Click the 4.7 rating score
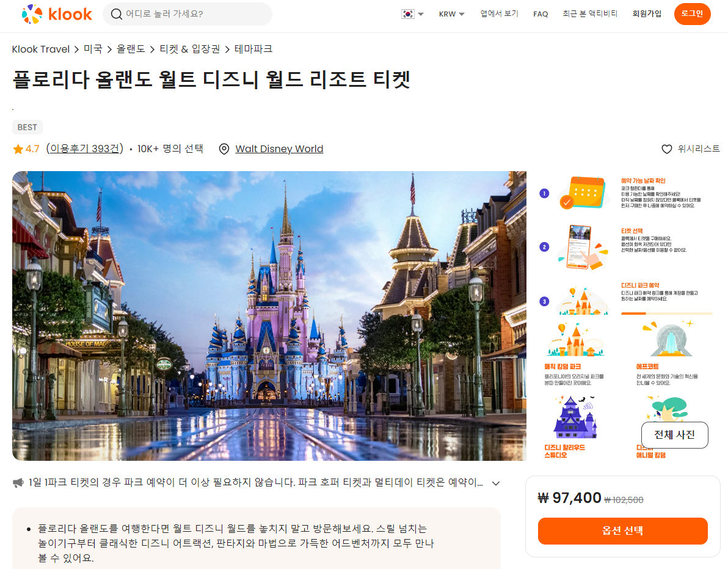The height and width of the screenshot is (569, 728). (32, 149)
